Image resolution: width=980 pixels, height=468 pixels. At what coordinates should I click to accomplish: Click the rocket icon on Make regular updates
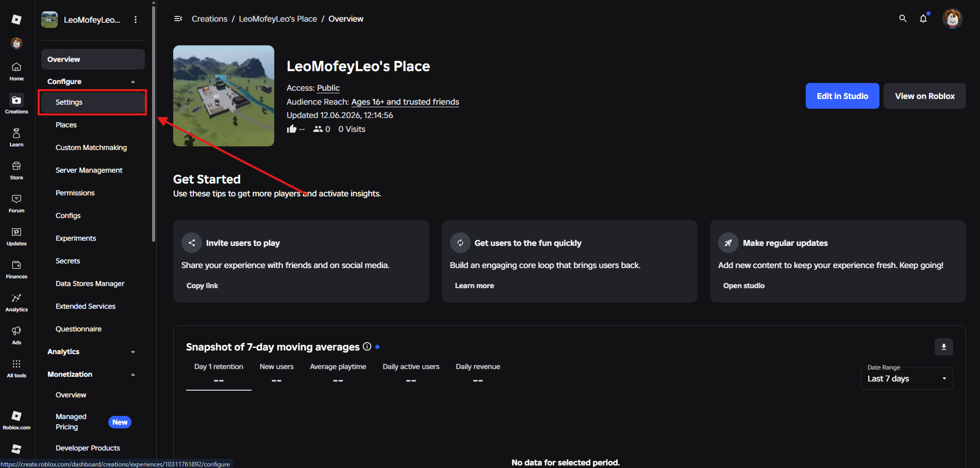coord(728,243)
